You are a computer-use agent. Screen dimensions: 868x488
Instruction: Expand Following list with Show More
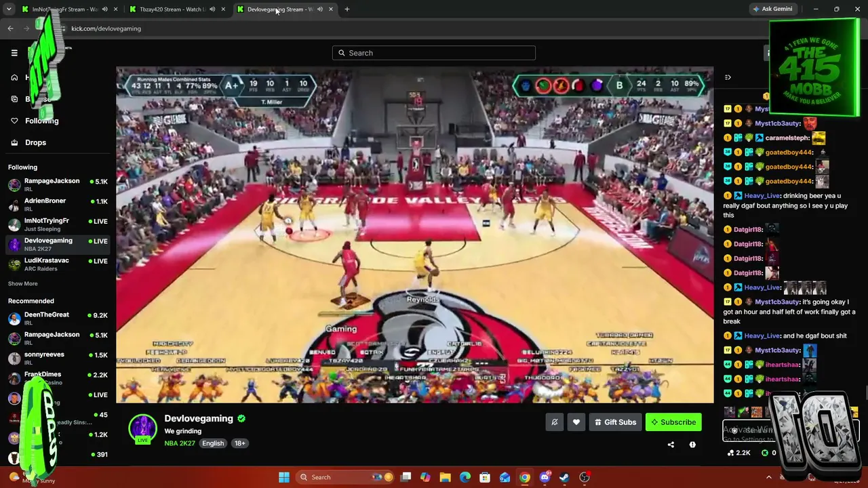tap(23, 284)
